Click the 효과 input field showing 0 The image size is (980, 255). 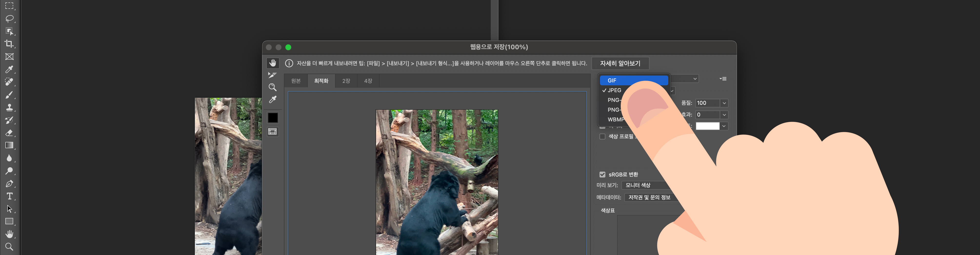tap(708, 114)
